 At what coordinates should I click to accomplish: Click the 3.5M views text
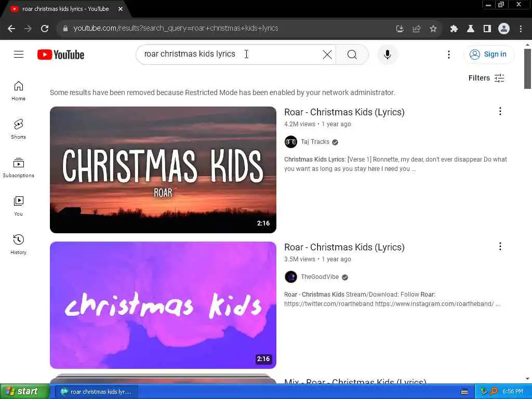[x=300, y=259]
